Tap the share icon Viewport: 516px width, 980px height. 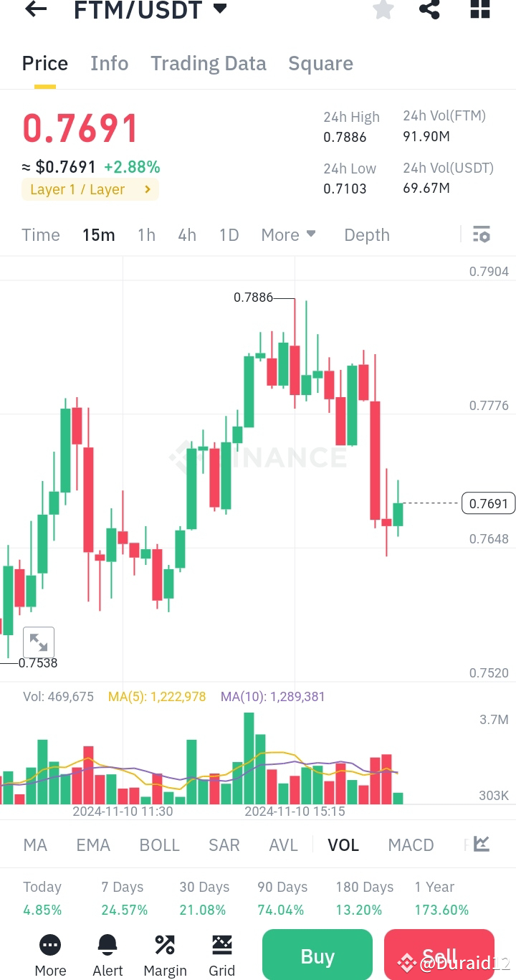pos(429,10)
